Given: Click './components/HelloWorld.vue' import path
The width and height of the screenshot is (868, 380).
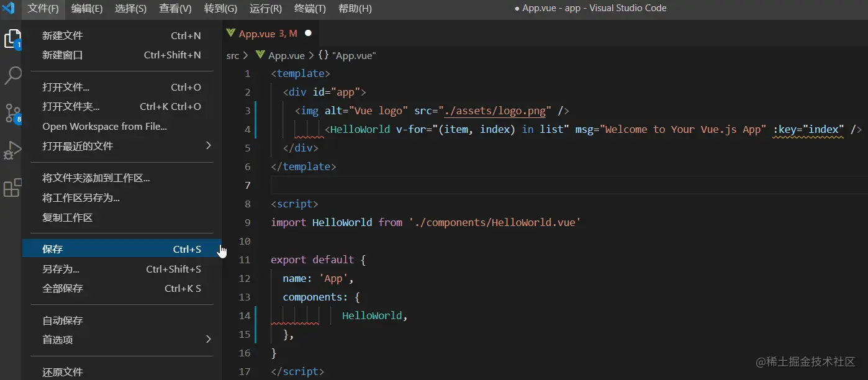Looking at the screenshot, I should (x=495, y=222).
